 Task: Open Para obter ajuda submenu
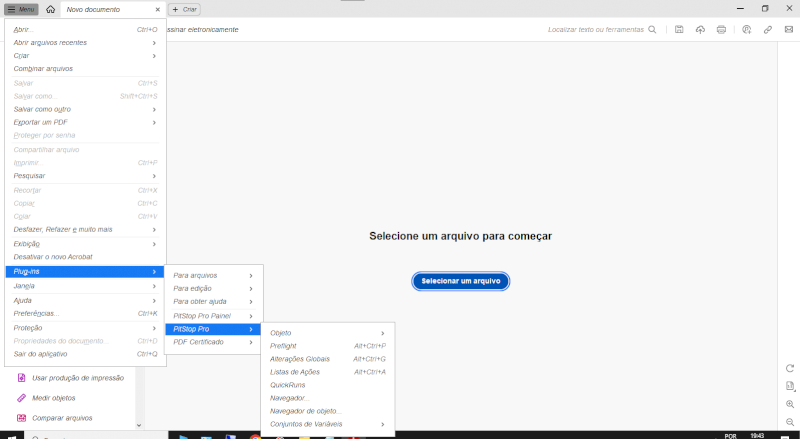click(x=213, y=301)
